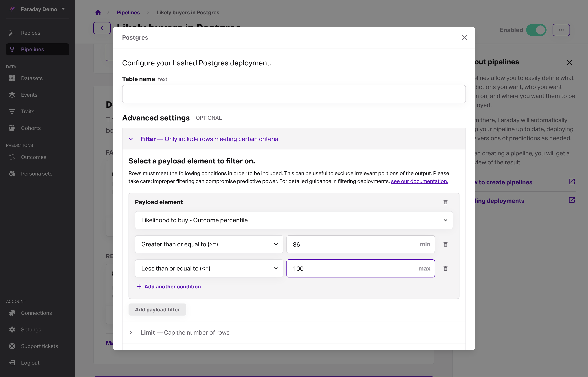This screenshot has width=588, height=377.
Task: Focus the Table name text field
Action: click(x=294, y=94)
